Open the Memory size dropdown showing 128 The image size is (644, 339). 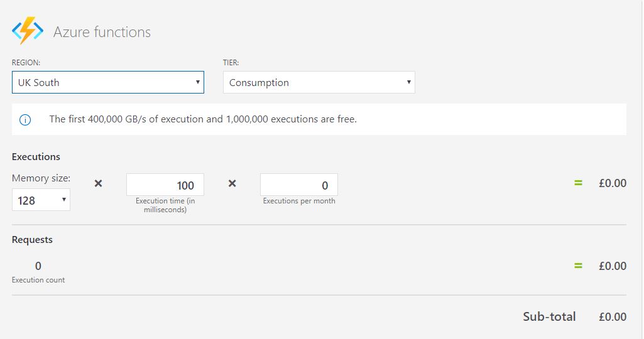41,200
